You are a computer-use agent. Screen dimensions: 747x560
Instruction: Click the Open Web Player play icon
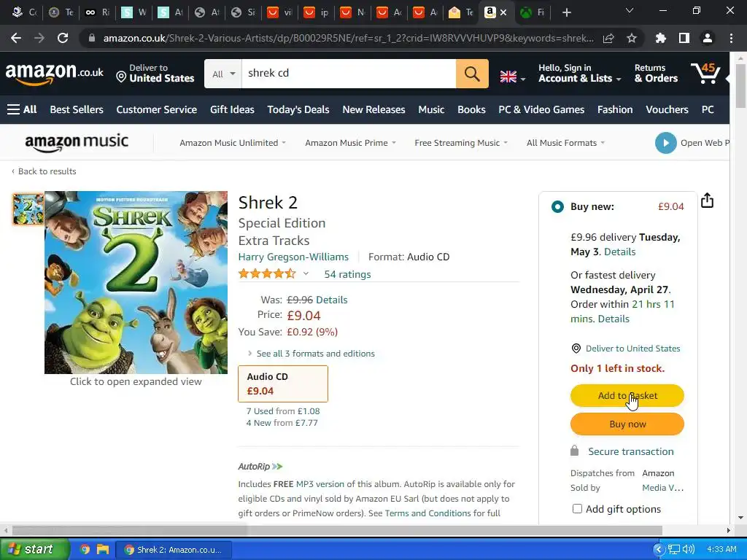point(665,143)
